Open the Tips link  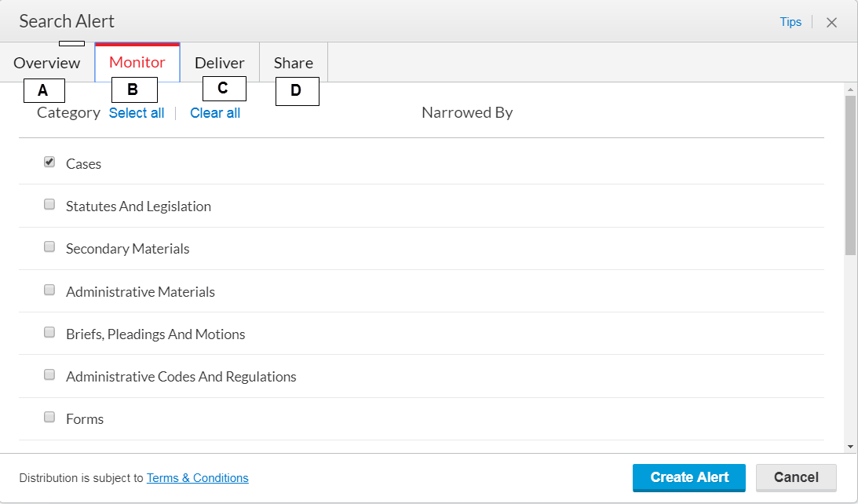pyautogui.click(x=790, y=22)
